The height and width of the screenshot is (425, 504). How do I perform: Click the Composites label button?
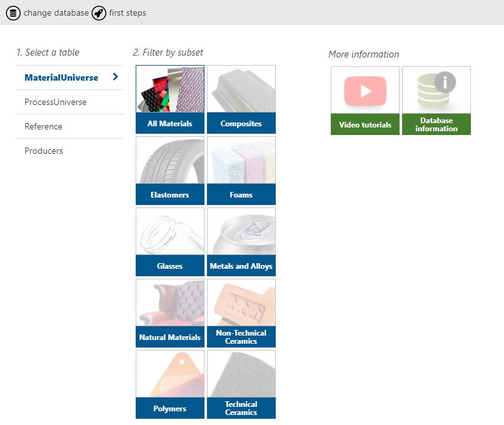[x=241, y=123]
